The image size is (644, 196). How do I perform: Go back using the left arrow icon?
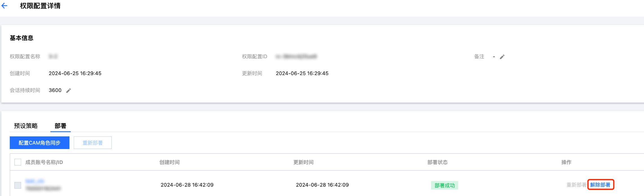(x=4, y=6)
